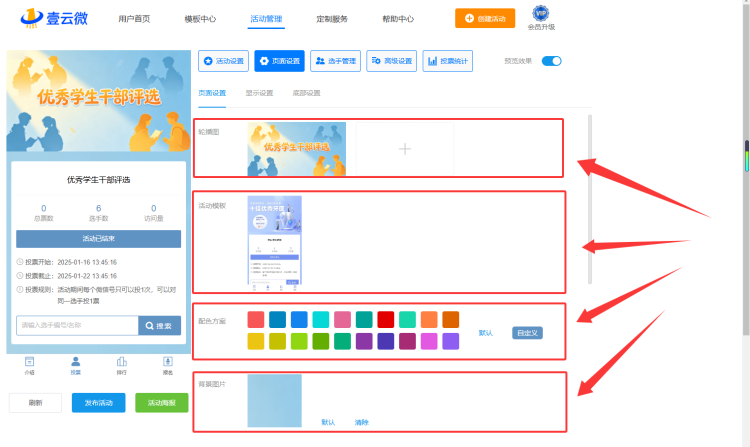Click the blue 发布活动 button
The height and width of the screenshot is (447, 750).
(99, 403)
